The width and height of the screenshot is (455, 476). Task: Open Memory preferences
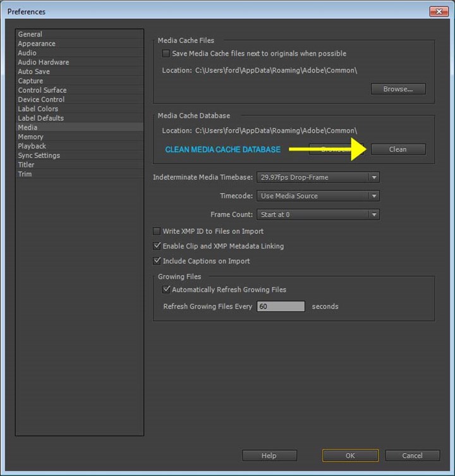[x=80, y=137]
